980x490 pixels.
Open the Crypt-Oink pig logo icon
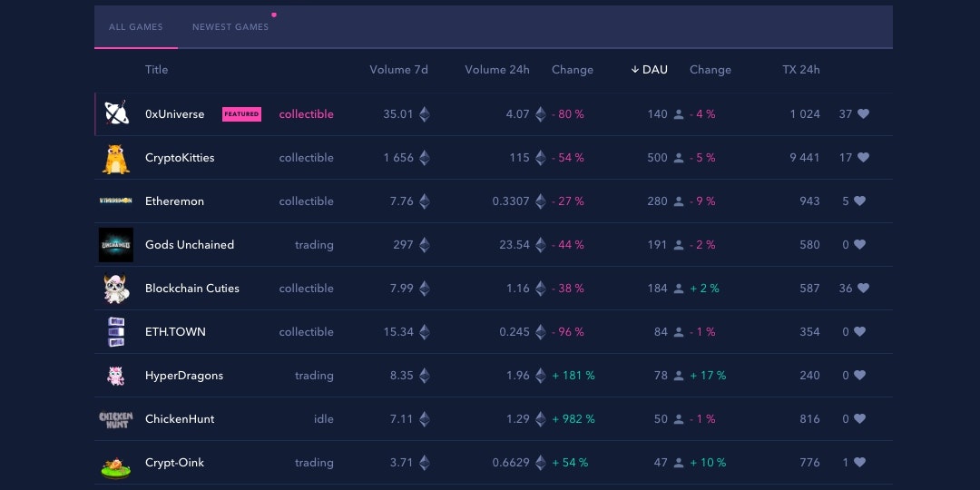coord(116,466)
